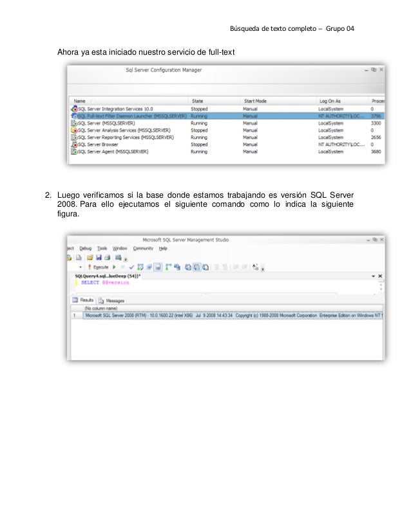Image resolution: width=411 pixels, height=532 pixels.
Task: Select SQL Server Browser row name
Action: coord(98,144)
